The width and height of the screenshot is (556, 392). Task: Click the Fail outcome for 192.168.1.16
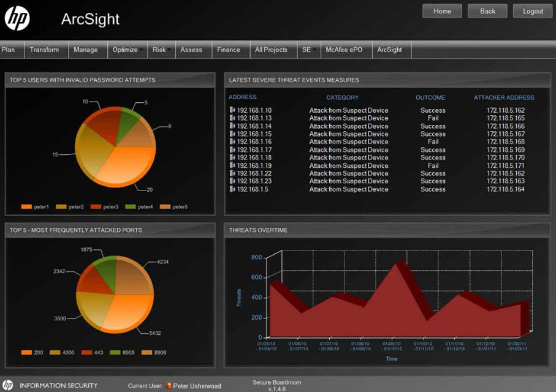tap(433, 141)
